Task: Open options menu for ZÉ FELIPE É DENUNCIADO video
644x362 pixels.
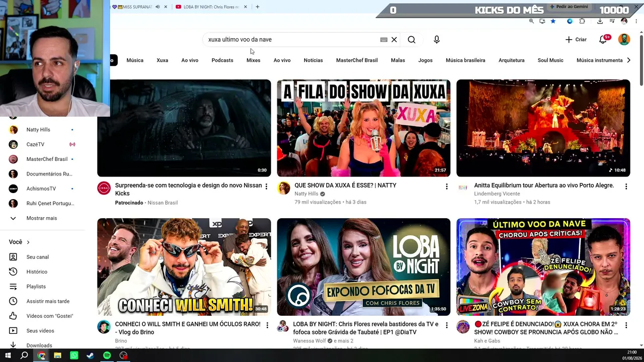Action: point(626,325)
